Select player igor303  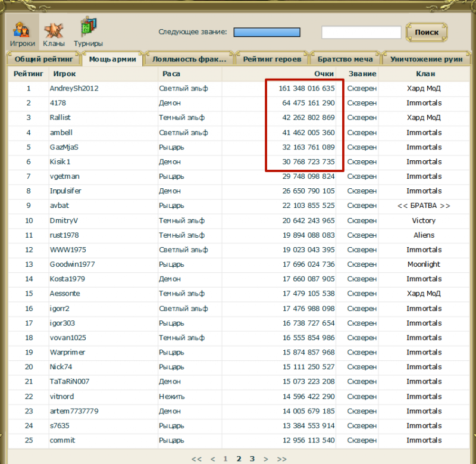click(x=62, y=323)
